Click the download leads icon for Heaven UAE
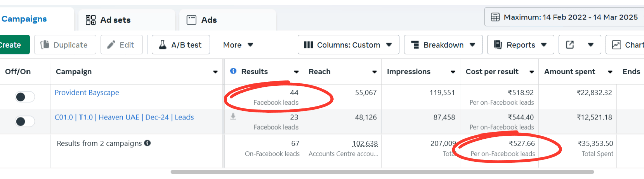The height and width of the screenshot is (179, 644). 233,117
